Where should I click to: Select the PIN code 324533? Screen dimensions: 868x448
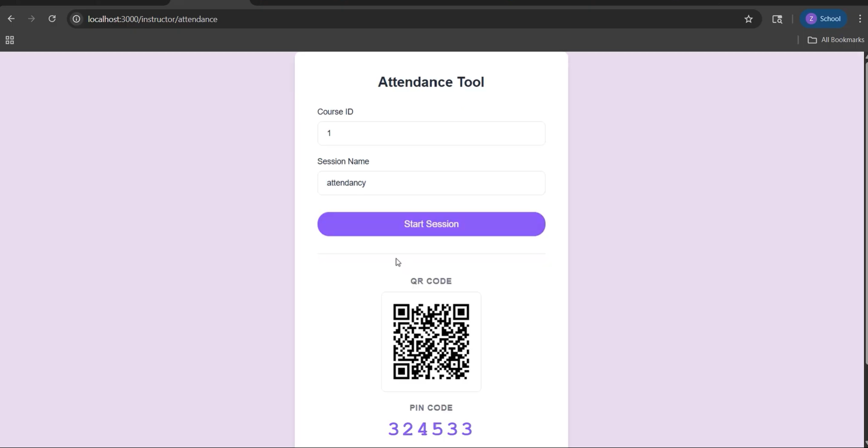(431, 429)
